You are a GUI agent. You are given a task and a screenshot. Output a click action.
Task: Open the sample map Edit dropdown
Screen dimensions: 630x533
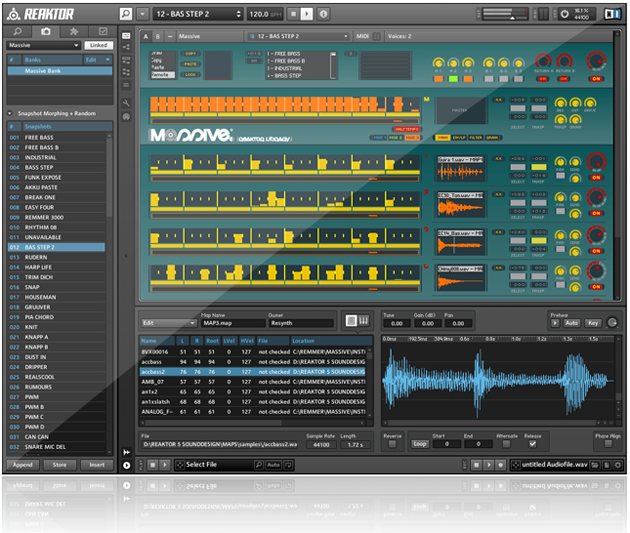tap(169, 323)
